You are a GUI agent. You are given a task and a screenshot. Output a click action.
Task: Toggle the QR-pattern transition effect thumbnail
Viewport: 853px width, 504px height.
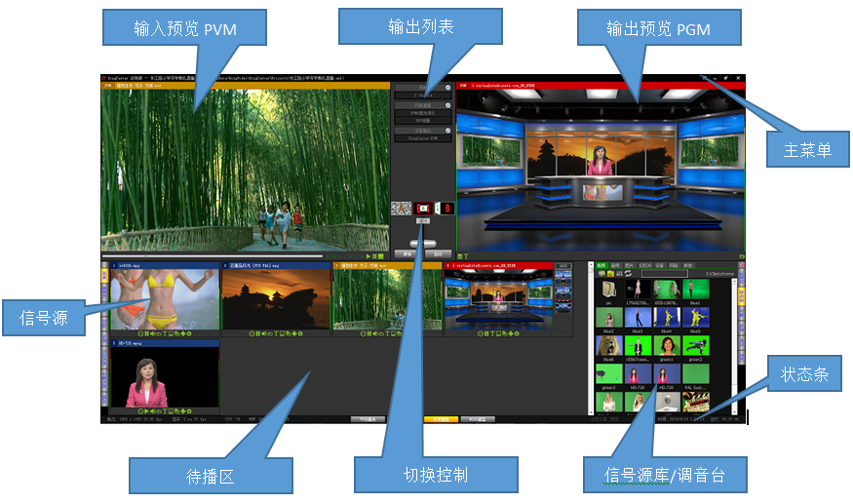(400, 208)
